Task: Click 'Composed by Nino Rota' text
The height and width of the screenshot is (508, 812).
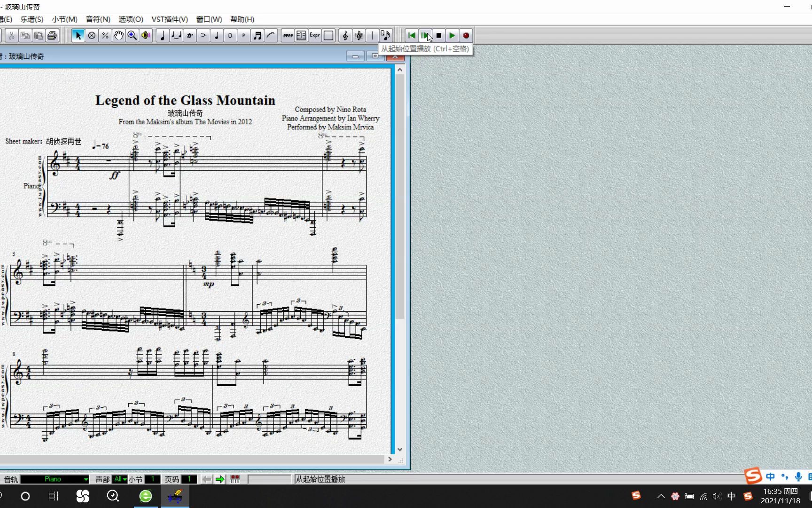Action: 330,110
